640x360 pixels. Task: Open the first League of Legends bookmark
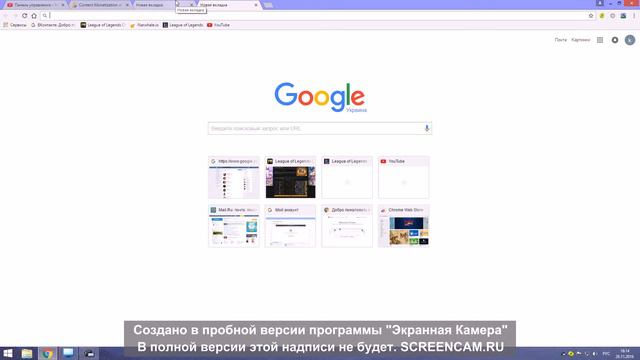(x=103, y=25)
